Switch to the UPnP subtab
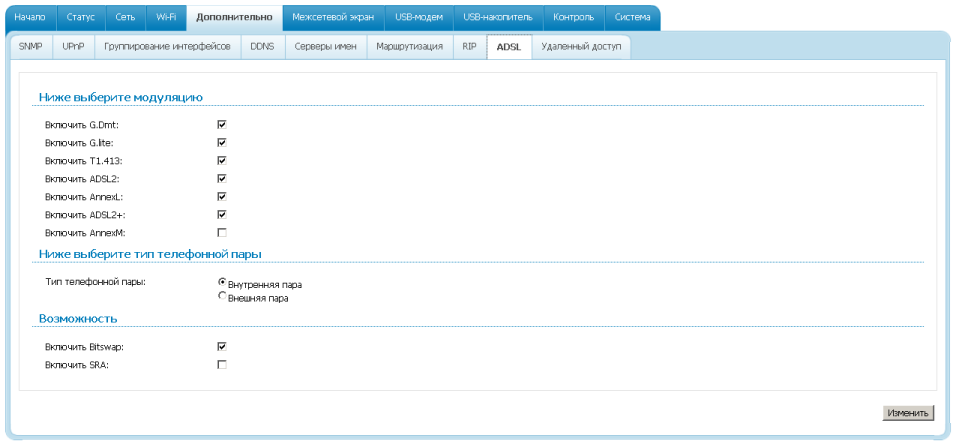 tap(73, 47)
